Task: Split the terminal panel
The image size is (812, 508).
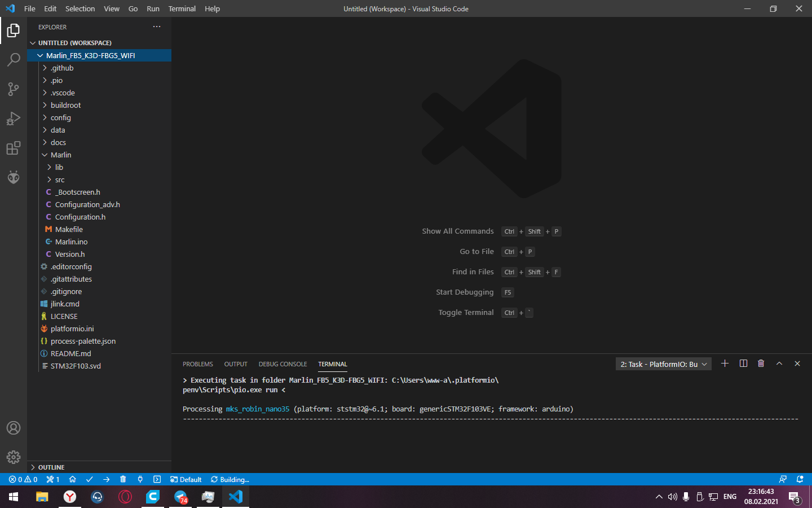Action: tap(743, 364)
